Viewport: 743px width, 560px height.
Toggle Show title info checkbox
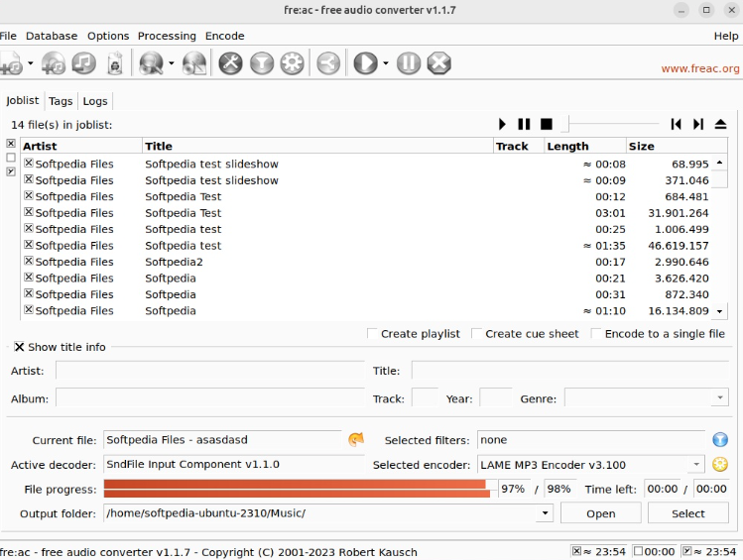pos(19,347)
